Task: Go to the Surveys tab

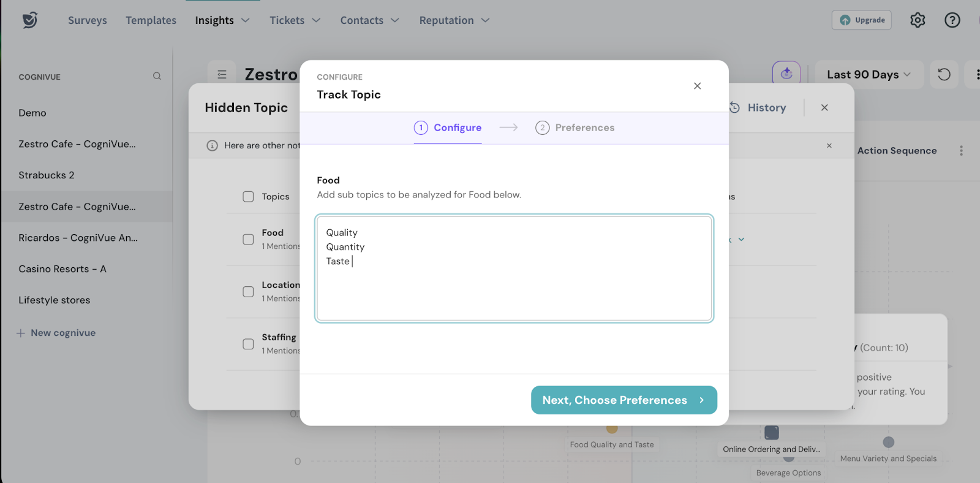Action: coord(87,20)
